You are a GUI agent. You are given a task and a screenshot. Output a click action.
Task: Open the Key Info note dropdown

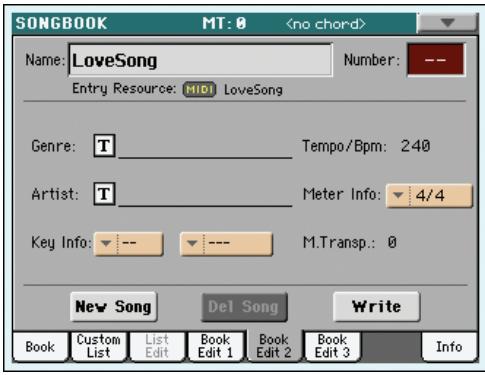(129, 244)
